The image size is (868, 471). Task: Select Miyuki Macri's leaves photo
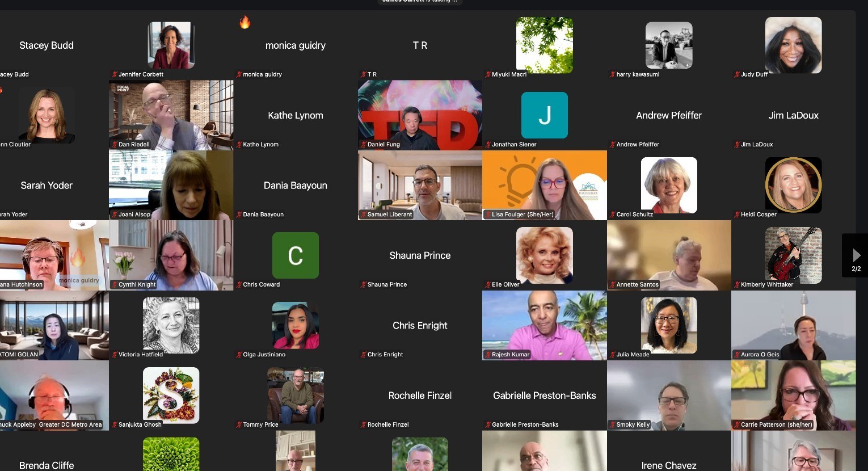[x=545, y=45]
